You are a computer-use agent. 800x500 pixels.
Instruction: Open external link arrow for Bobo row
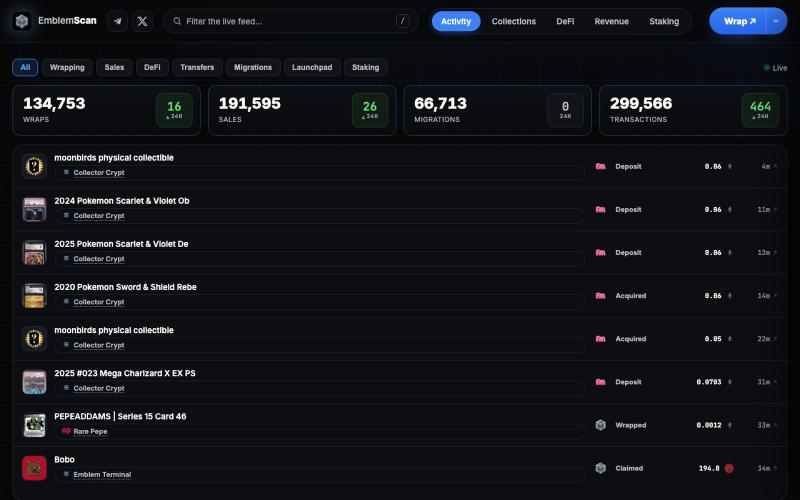point(775,468)
